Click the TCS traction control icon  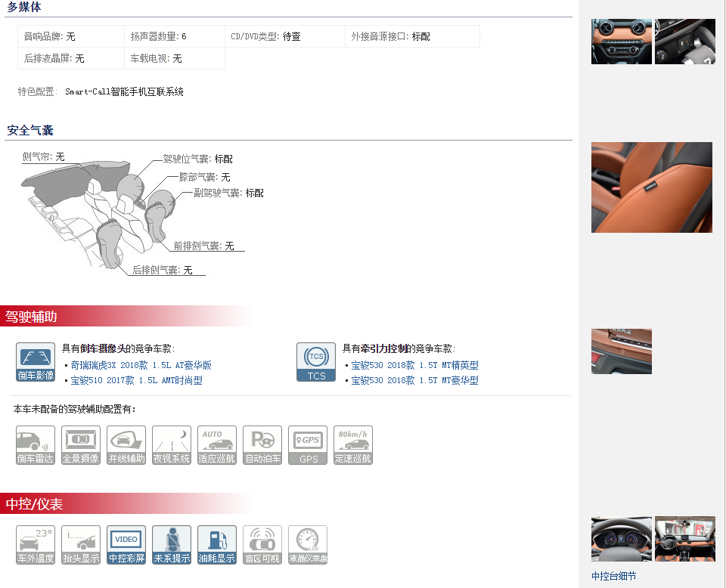pyautogui.click(x=316, y=362)
